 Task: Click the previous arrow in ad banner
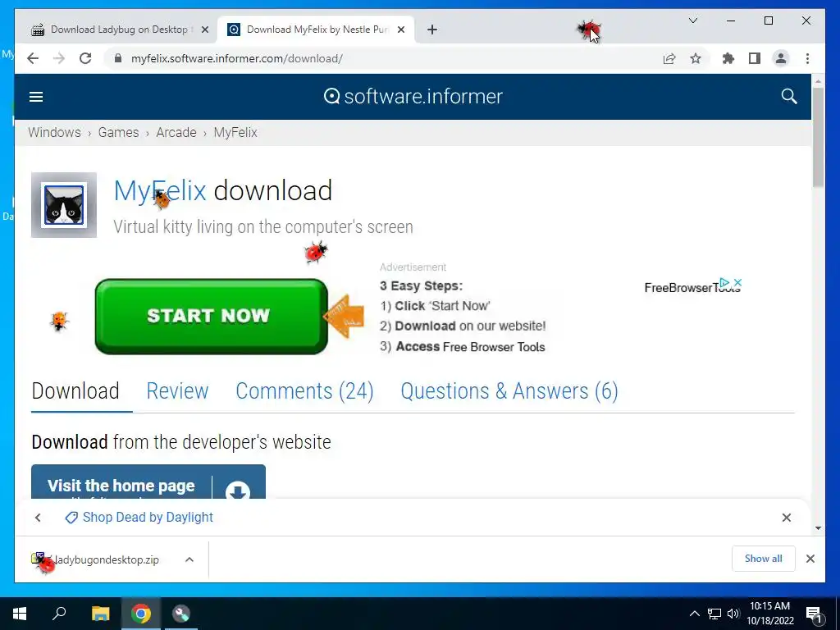tap(38, 518)
